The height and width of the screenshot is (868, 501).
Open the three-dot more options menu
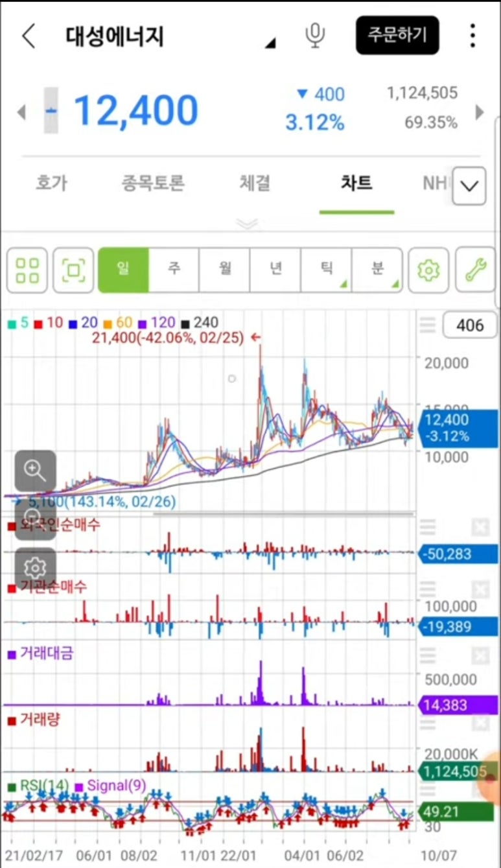point(472,36)
